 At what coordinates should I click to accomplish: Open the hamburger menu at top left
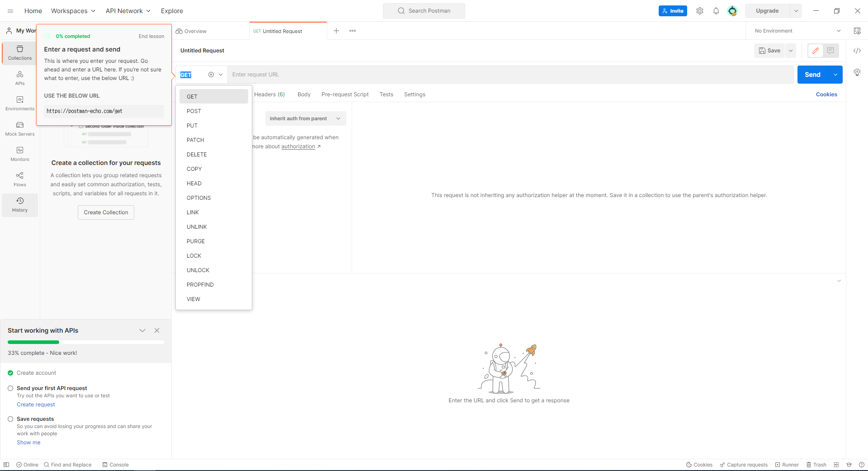[10, 11]
